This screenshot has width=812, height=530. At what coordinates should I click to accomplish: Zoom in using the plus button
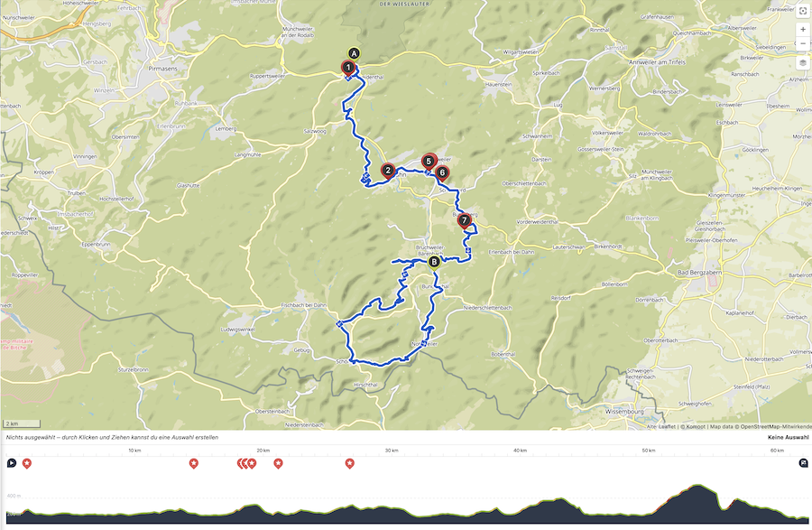(803, 29)
